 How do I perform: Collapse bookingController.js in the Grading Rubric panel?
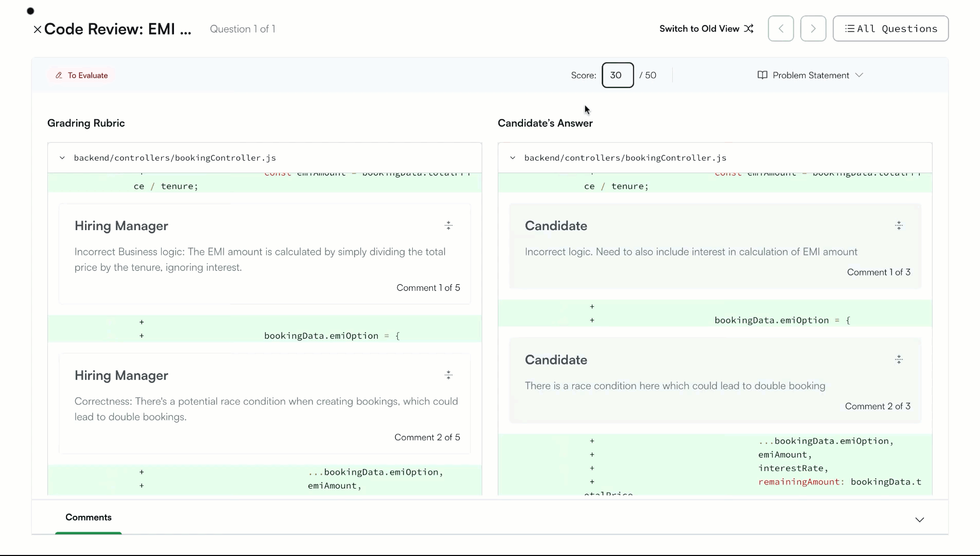click(62, 158)
